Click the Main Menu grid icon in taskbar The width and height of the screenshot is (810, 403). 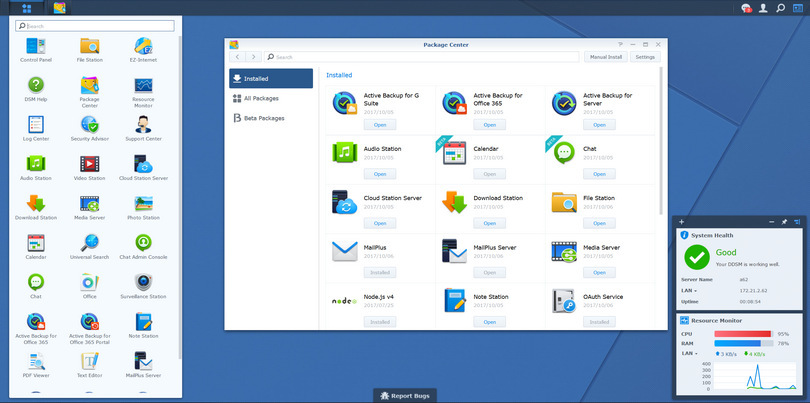pyautogui.click(x=27, y=8)
